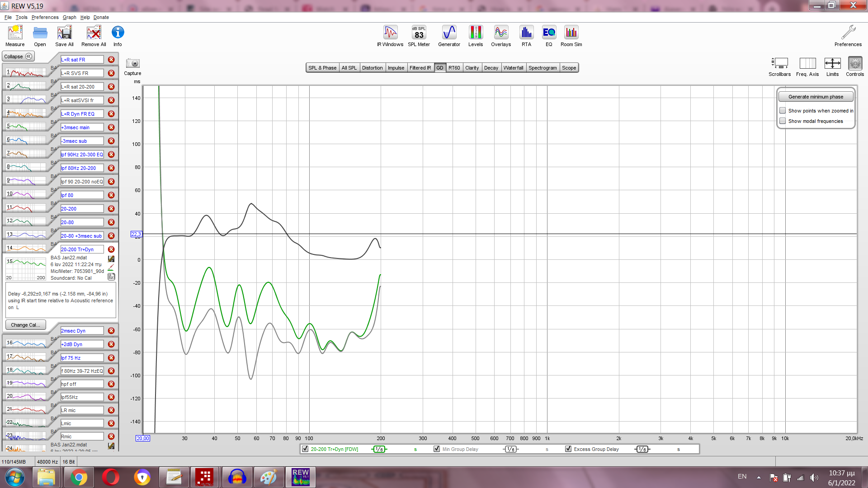Open the Preferences menu
This screenshot has height=488, width=868.
[45, 17]
